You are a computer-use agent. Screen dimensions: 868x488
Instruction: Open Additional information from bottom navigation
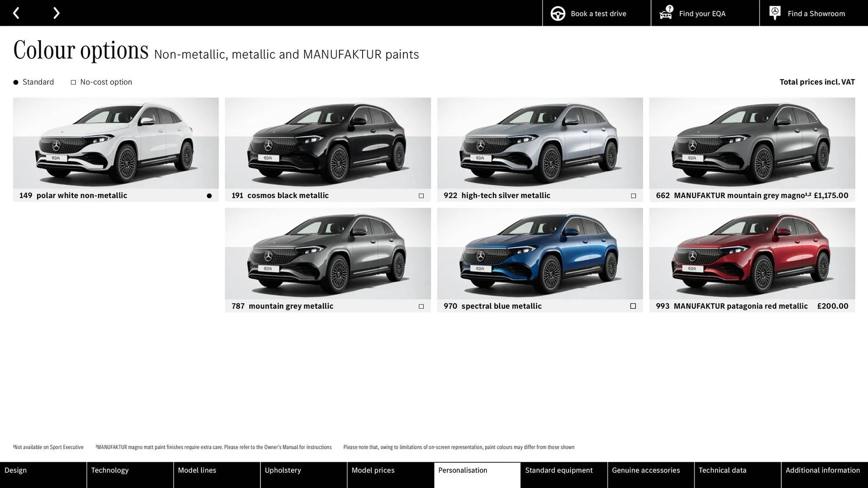[823, 470]
